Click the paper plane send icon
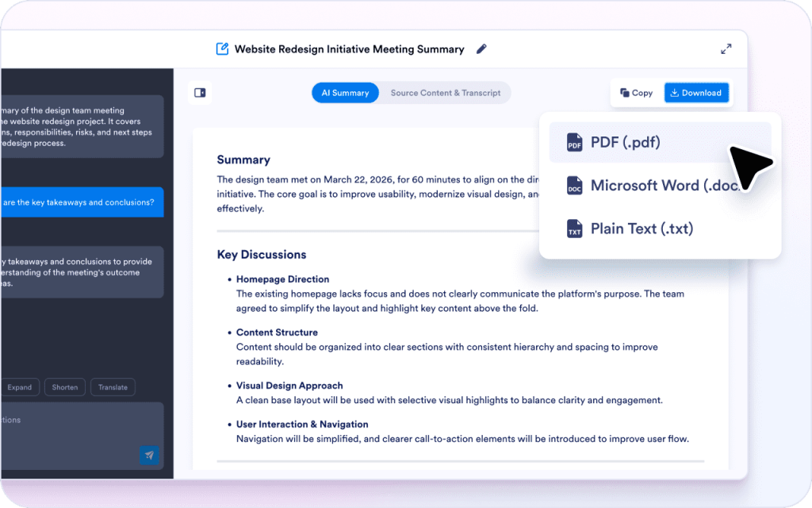This screenshot has width=812, height=508. [150, 456]
